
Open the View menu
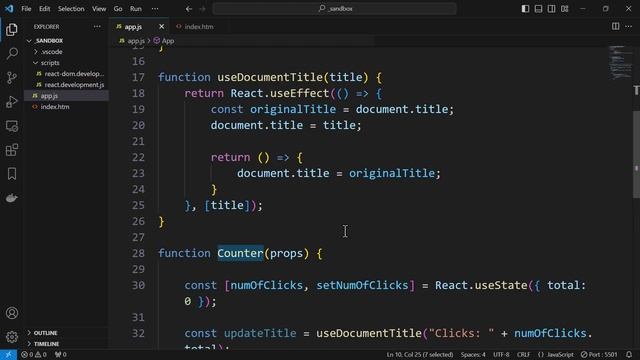click(99, 9)
